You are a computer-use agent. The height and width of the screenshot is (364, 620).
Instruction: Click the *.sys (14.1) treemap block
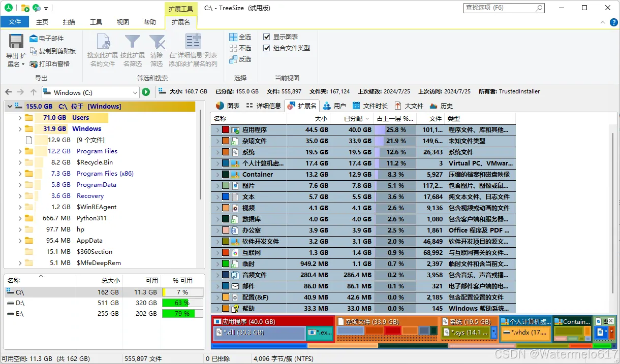pos(464,333)
